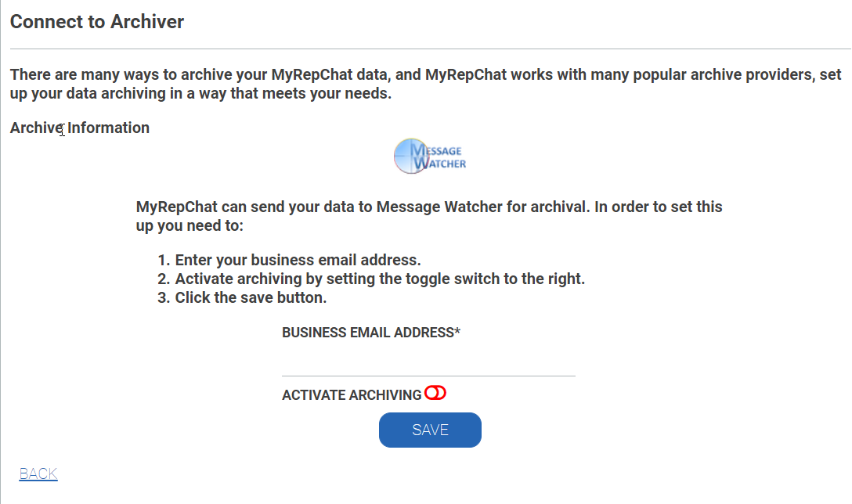This screenshot has height=504, width=852.
Task: Click step 2 about the toggle switch
Action: (371, 279)
